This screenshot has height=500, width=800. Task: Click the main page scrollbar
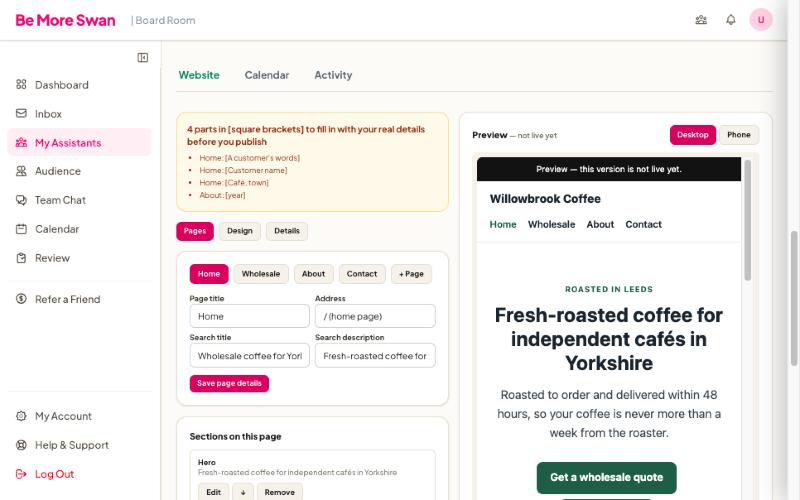coord(794,298)
